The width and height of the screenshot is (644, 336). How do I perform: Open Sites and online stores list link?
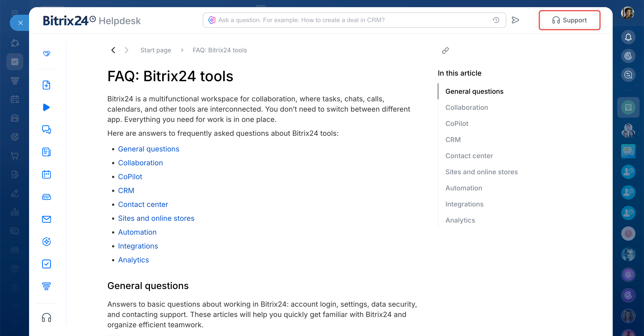tap(156, 218)
